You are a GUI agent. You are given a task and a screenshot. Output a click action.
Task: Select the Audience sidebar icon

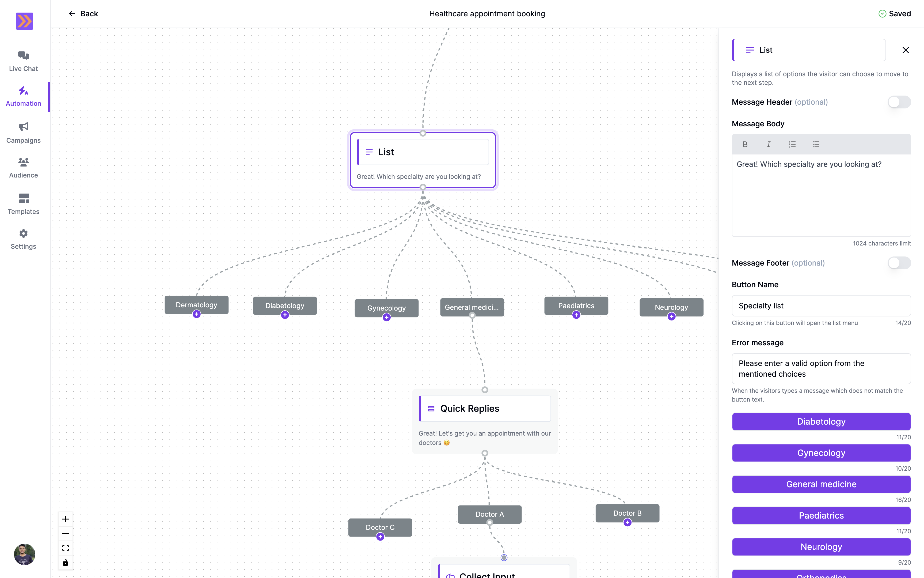point(23,167)
